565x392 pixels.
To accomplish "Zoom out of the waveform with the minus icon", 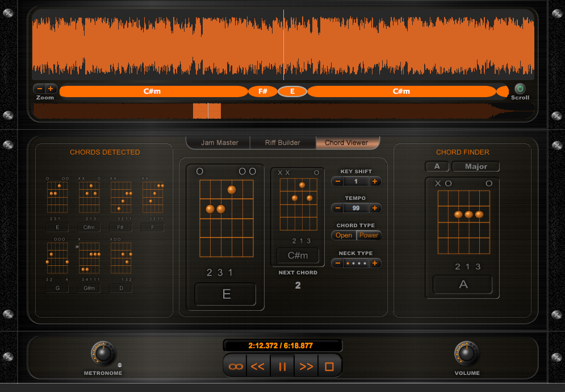I will coord(38,89).
